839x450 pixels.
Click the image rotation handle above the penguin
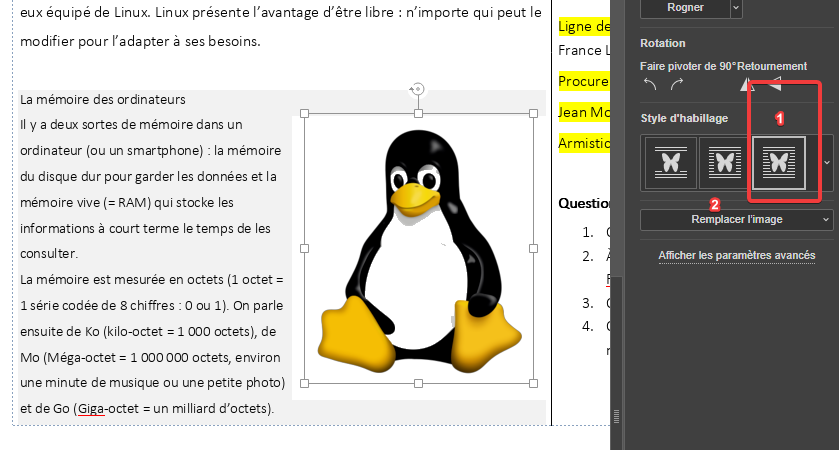[417, 89]
